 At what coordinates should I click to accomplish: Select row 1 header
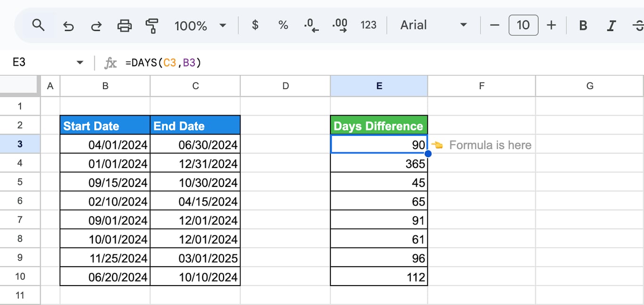(20, 106)
